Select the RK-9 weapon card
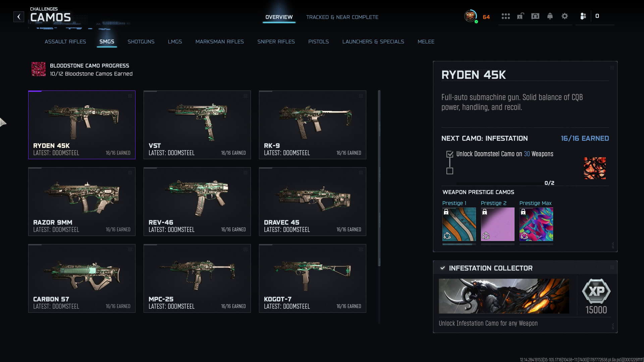The height and width of the screenshot is (362, 644). click(x=313, y=125)
